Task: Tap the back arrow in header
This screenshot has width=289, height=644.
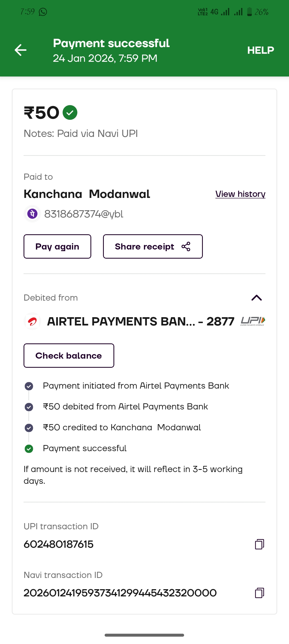Action: pos(21,50)
